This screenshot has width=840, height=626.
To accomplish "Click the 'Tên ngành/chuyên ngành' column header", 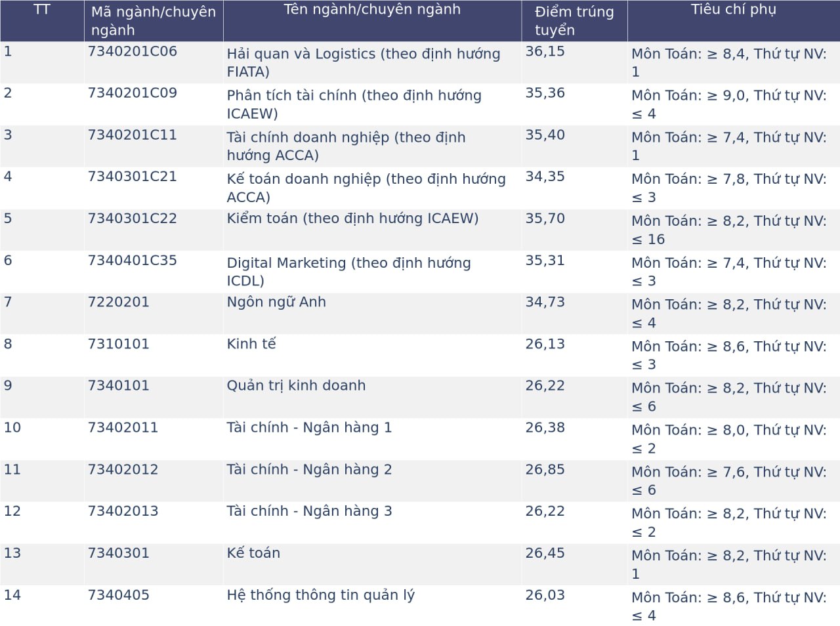I will click(371, 10).
